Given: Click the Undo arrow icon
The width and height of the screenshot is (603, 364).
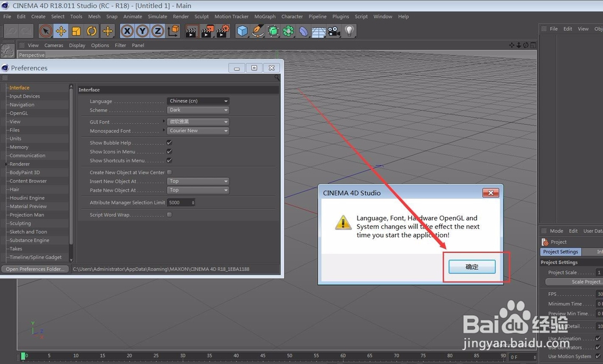Looking at the screenshot, I should [11, 31].
